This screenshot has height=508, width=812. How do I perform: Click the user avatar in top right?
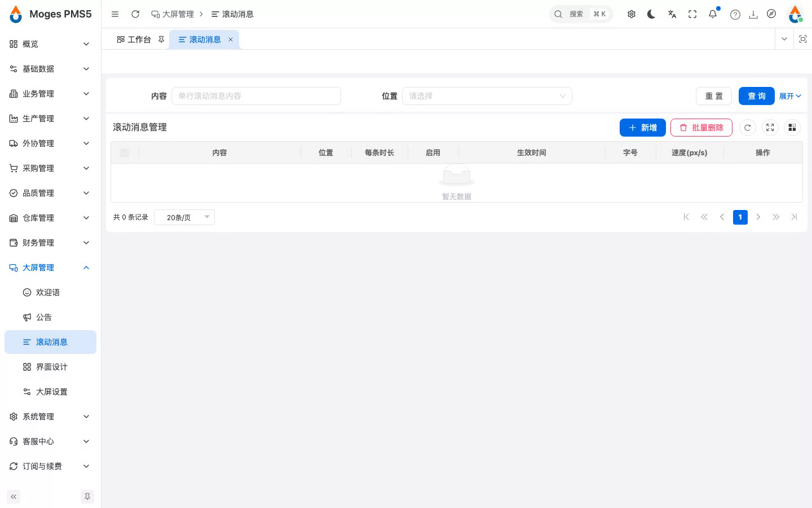coord(796,14)
